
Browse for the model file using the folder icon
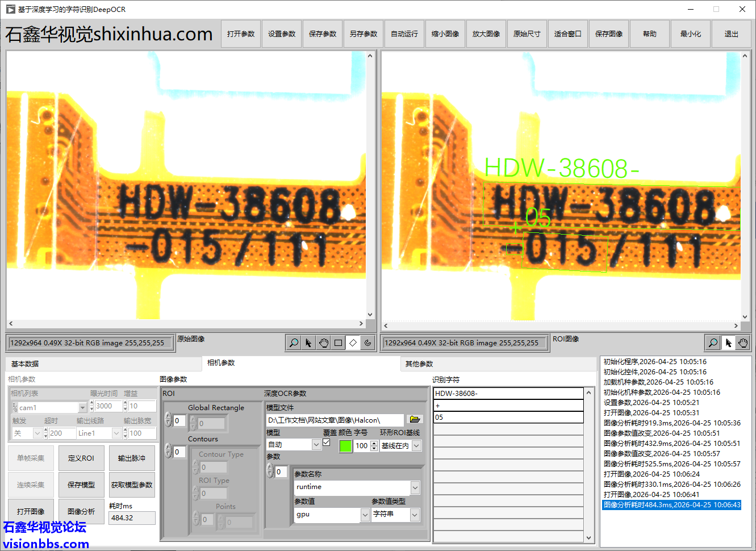tap(415, 420)
